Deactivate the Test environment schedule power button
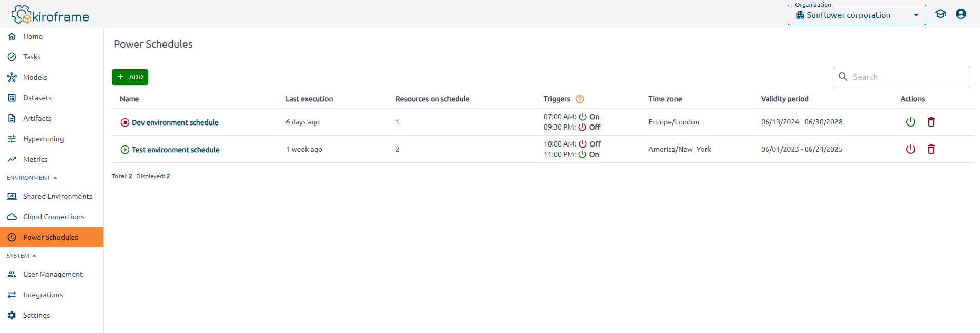 [x=911, y=149]
